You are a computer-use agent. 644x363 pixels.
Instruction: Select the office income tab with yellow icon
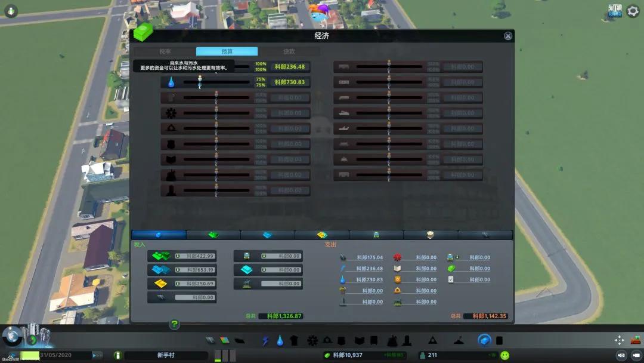coord(322,235)
